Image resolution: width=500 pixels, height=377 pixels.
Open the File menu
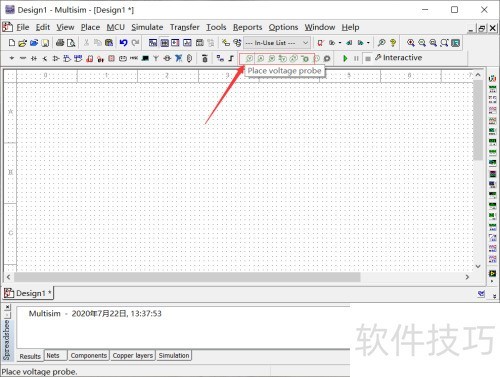(23, 27)
